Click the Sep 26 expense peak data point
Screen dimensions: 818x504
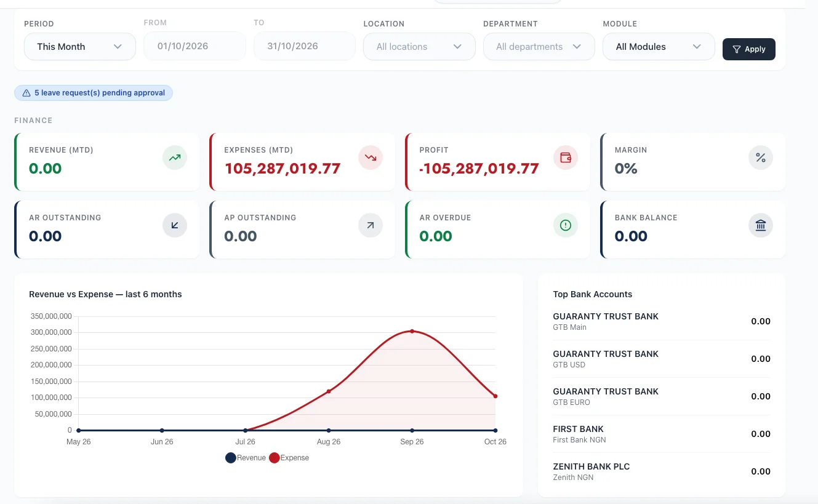(412, 331)
